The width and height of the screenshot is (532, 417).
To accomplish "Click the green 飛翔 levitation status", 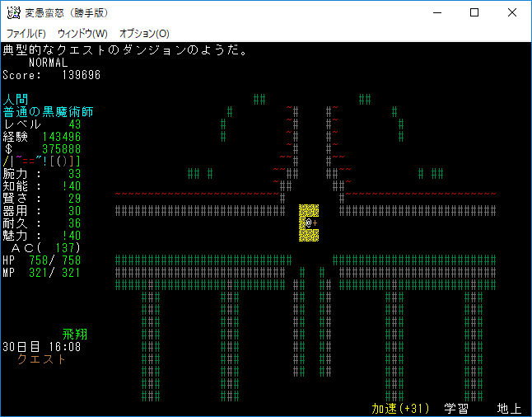I will coord(74,335).
